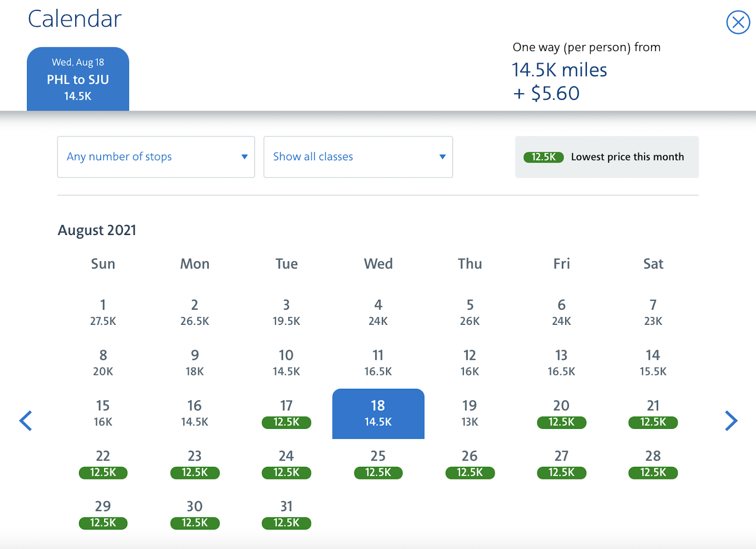Expand the Show all classes dropdown
756x549 pixels.
(x=358, y=157)
